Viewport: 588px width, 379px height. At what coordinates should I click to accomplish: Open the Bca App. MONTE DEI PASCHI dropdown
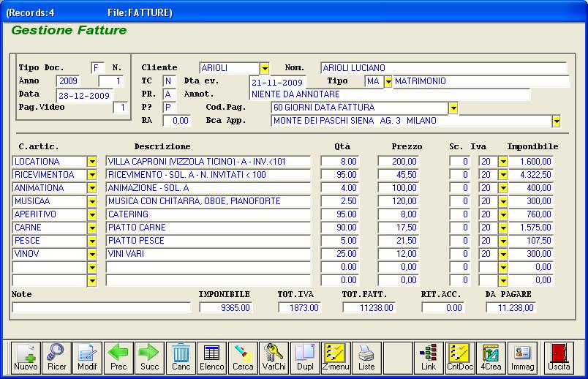click(x=556, y=121)
